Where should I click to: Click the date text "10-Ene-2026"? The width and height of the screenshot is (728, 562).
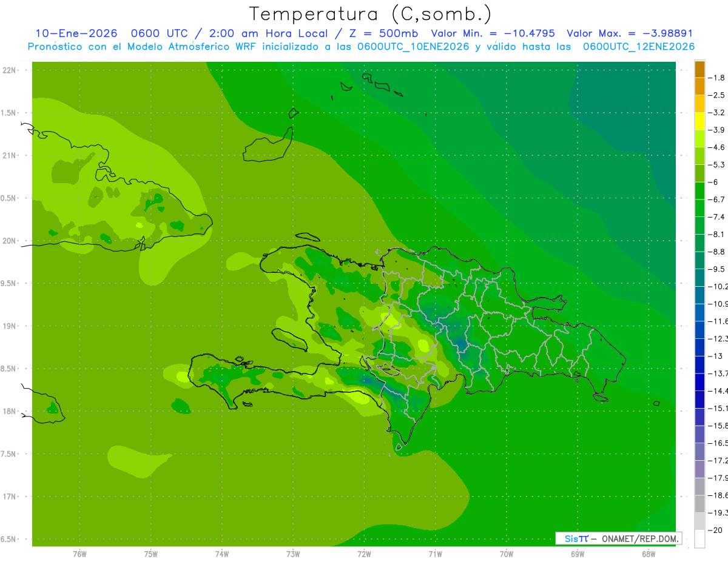(75, 33)
